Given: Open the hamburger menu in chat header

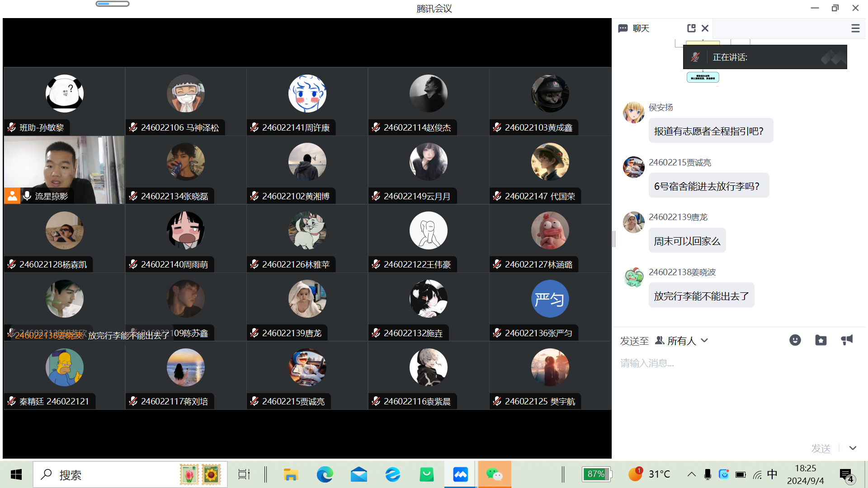Looking at the screenshot, I should [x=855, y=28].
